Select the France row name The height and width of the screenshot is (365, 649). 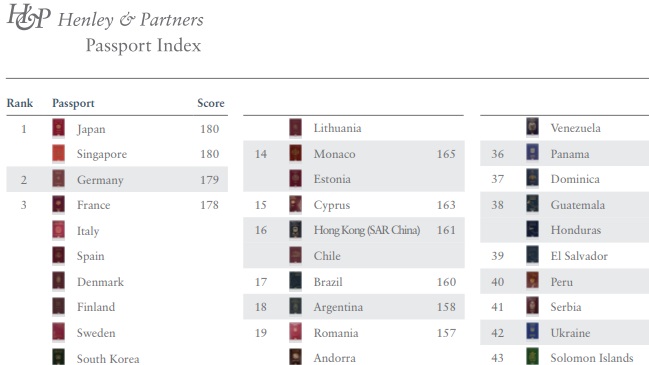[x=94, y=205]
